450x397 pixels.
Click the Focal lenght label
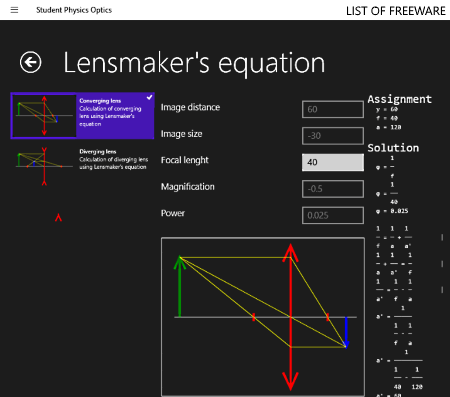click(x=185, y=160)
